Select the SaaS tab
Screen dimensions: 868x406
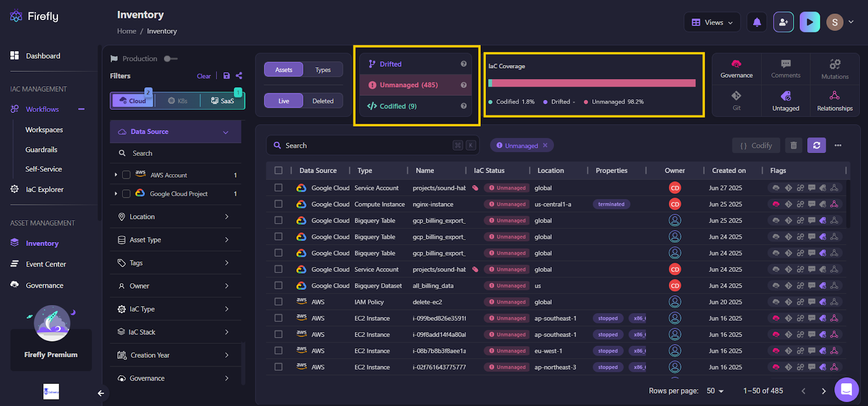(222, 100)
